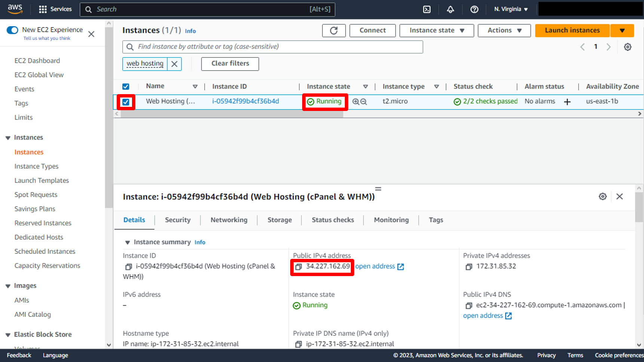
Task: Open the notifications bell
Action: (450, 9)
